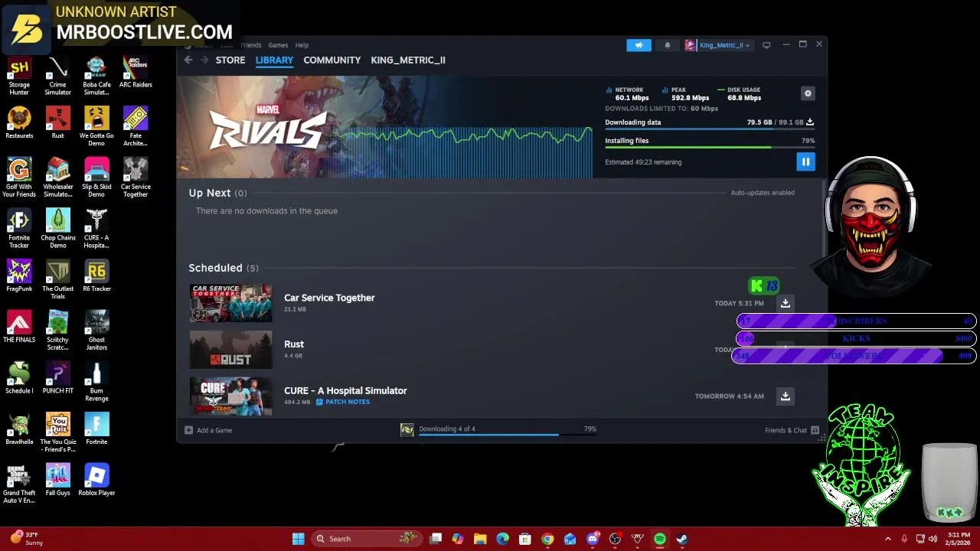Image resolution: width=980 pixels, height=551 pixels.
Task: Click THE FINALS desktop icon
Action: click(x=19, y=328)
